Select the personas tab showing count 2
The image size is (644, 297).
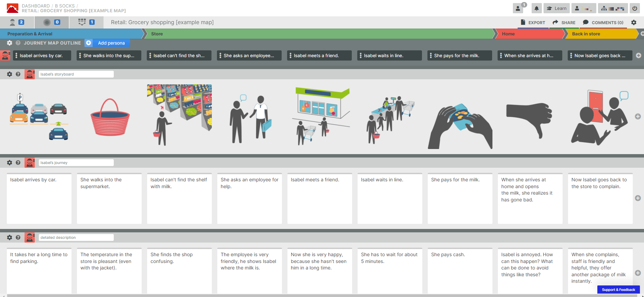(17, 22)
